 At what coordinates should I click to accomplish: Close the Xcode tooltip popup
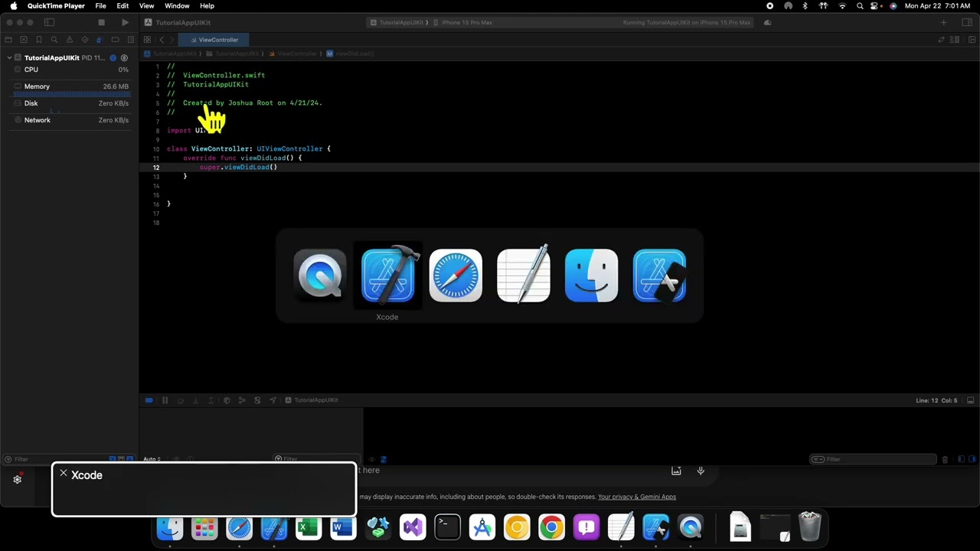pos(64,474)
